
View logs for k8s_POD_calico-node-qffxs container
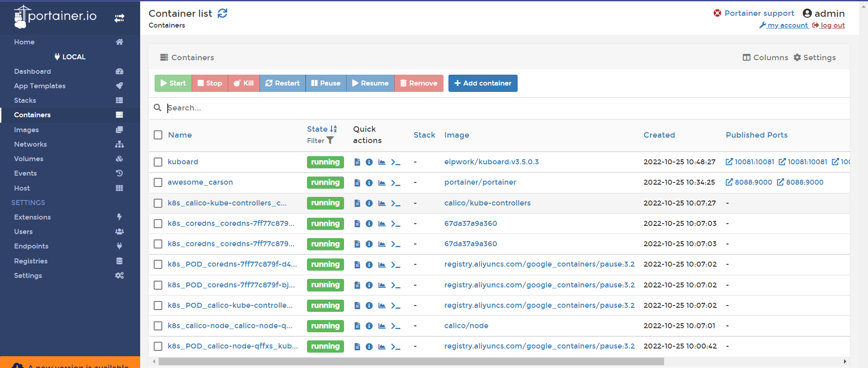(357, 346)
